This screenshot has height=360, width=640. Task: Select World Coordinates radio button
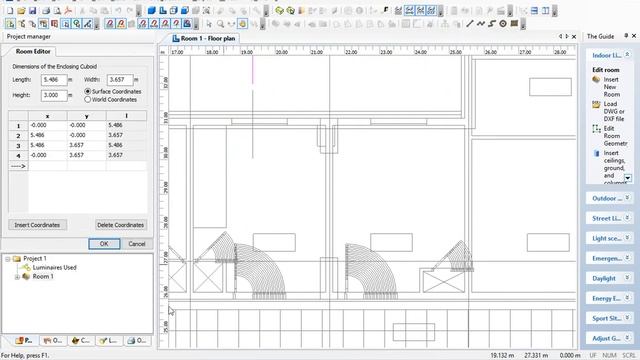[x=87, y=99]
